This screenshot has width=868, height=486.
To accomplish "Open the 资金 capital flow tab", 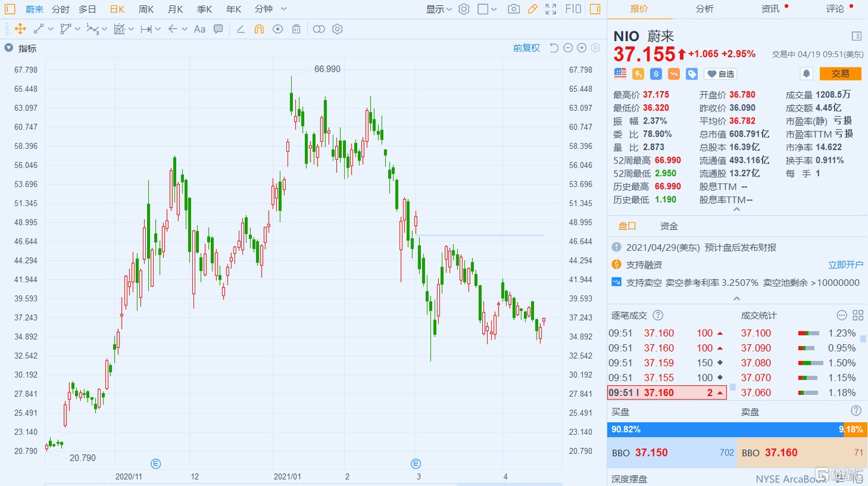I will [668, 226].
